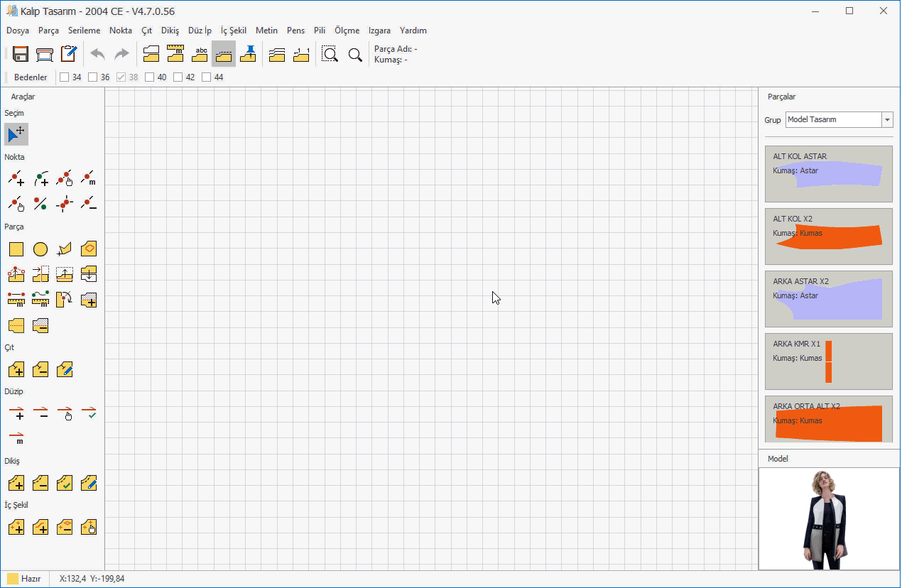Click the model photo preview
The width and height of the screenshot is (902, 588).
click(828, 518)
